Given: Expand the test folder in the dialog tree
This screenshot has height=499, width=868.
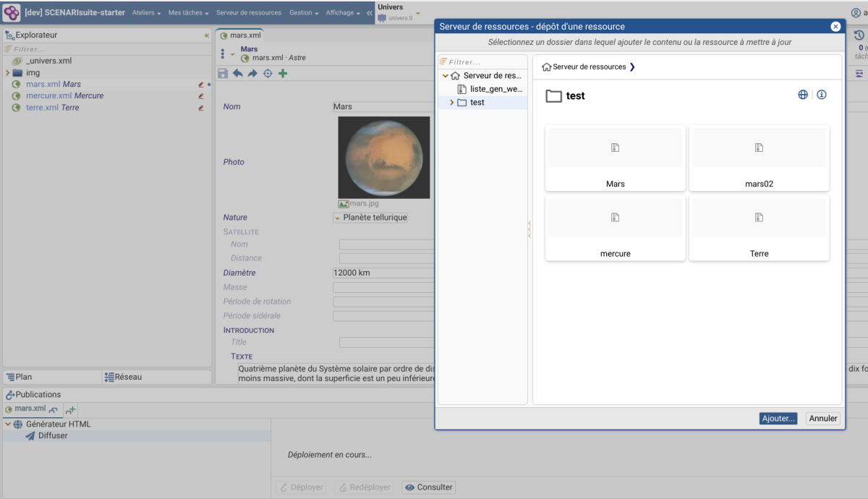Looking at the screenshot, I should point(452,103).
